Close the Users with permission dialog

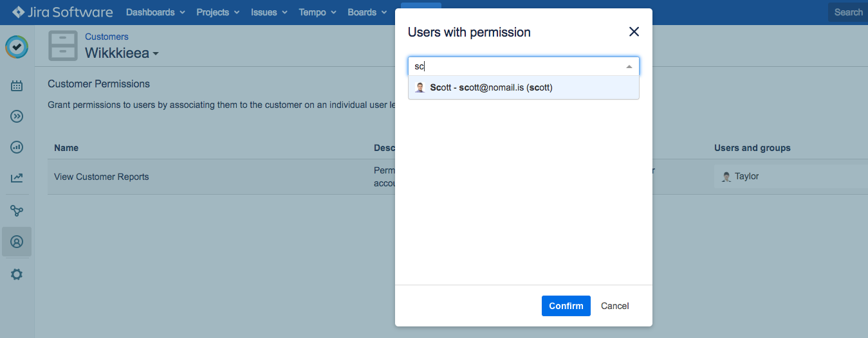click(634, 32)
